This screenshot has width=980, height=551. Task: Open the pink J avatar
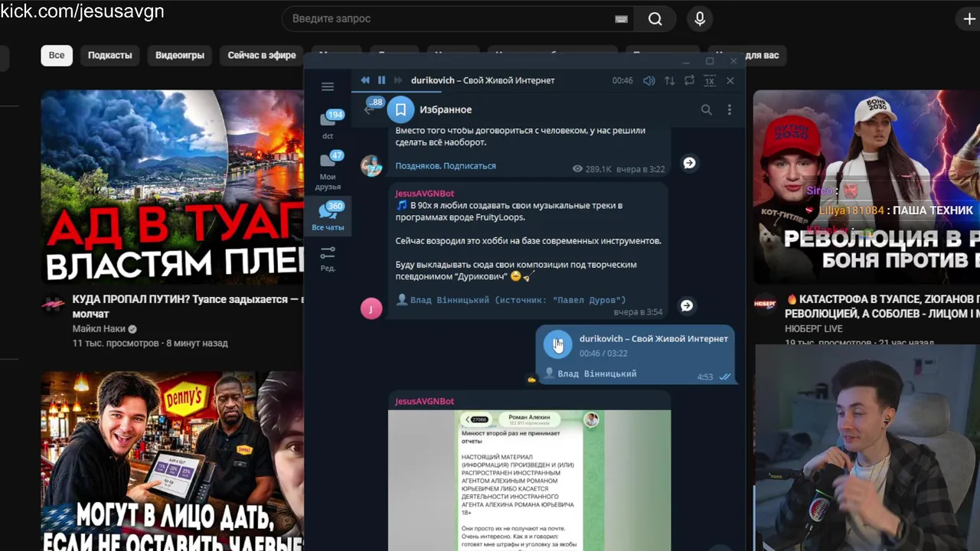[x=371, y=308]
